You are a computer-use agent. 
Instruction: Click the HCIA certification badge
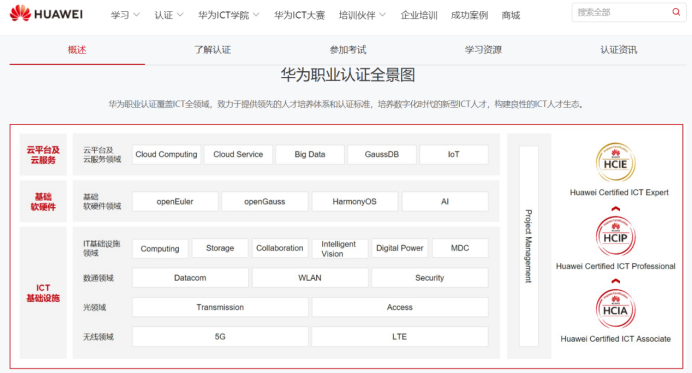(x=615, y=309)
